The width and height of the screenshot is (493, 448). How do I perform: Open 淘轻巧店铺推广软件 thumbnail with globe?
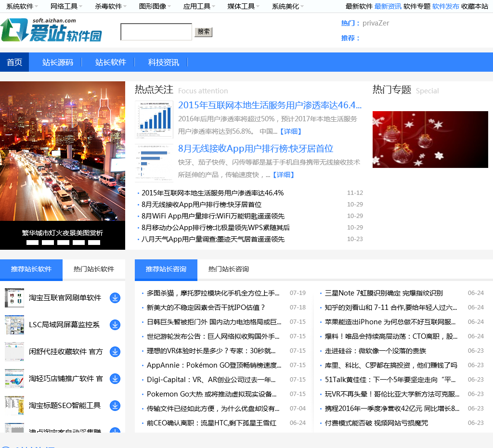(14, 379)
